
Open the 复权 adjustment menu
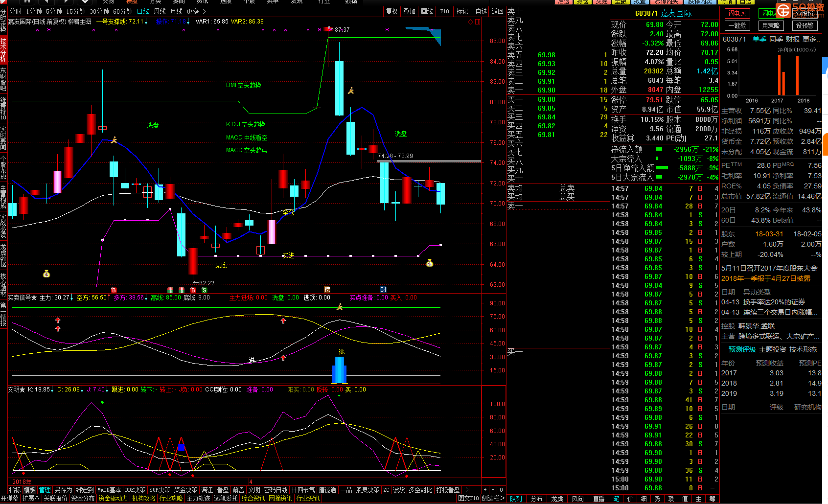point(392,11)
